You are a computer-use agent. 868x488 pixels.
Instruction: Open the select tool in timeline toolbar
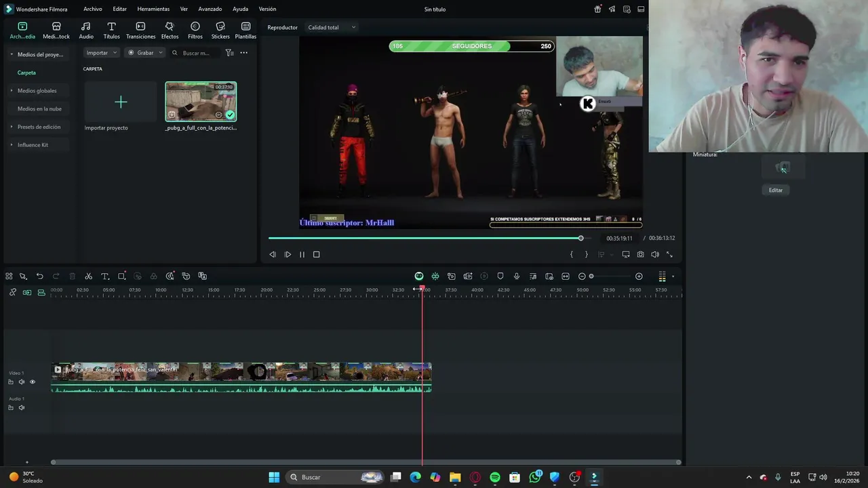coord(23,277)
